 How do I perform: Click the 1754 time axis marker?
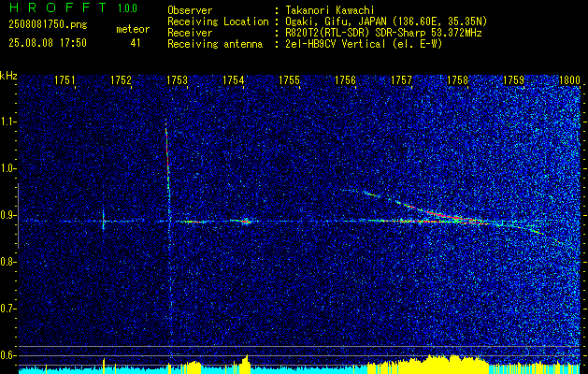coord(234,80)
